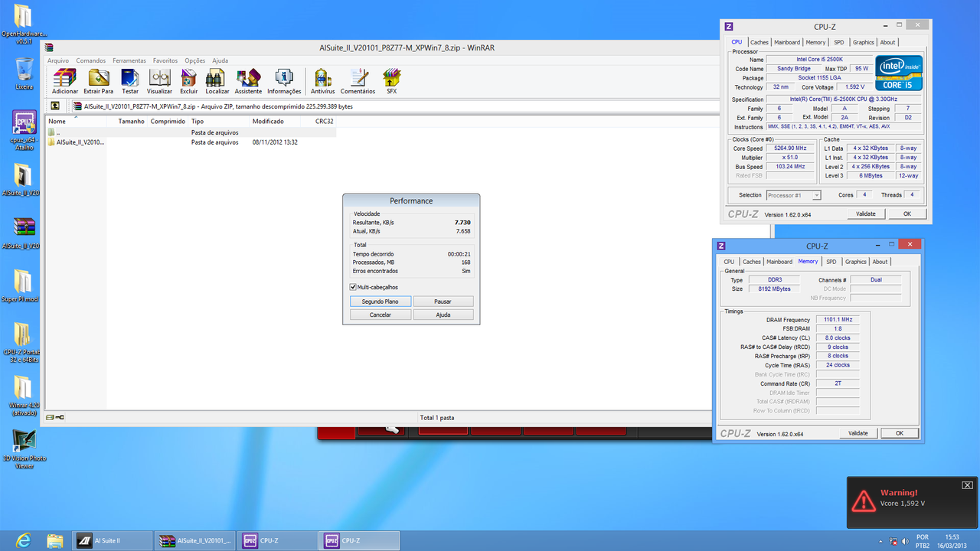980x551 pixels.
Task: Open the CPU-Z Portable 32 e 64Bits desktop folder
Action: click(x=24, y=342)
